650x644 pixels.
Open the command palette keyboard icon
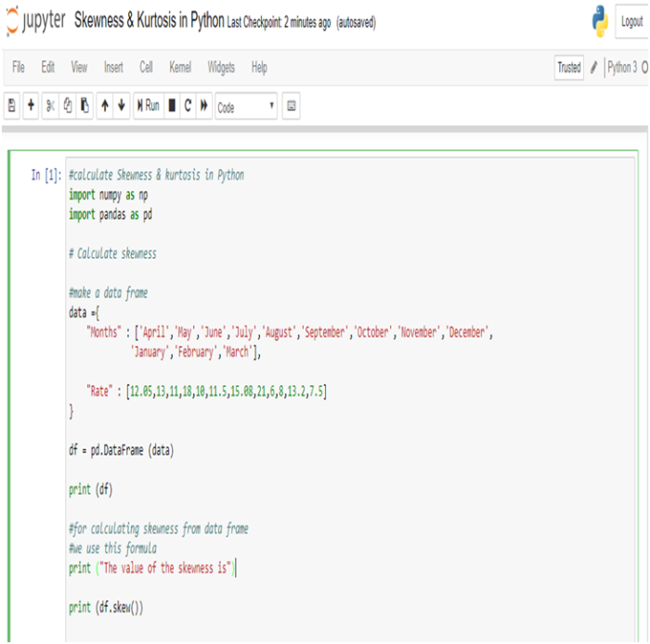click(x=291, y=107)
